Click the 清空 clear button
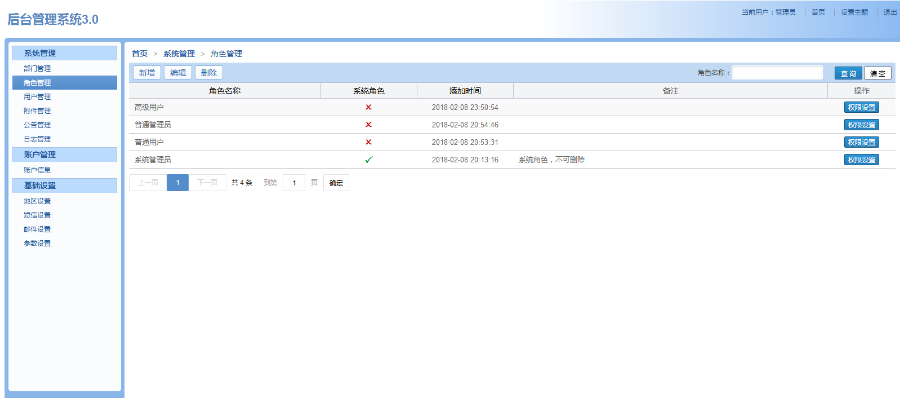900x398 pixels. 878,74
